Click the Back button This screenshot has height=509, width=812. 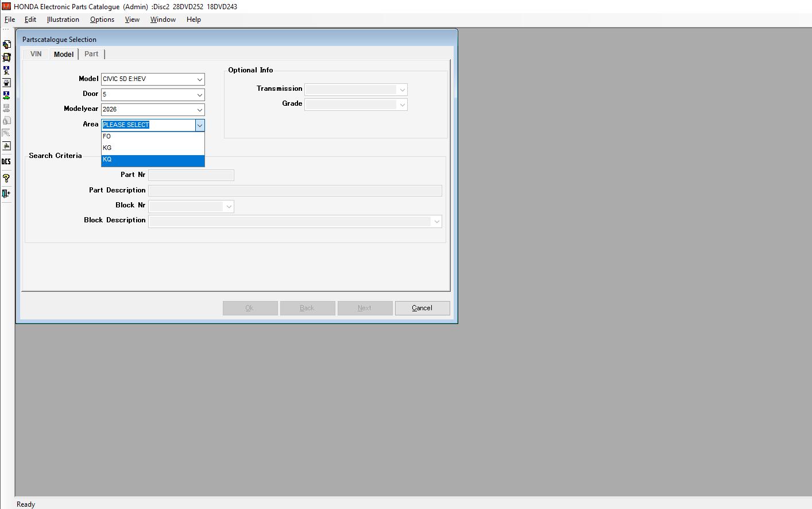click(307, 308)
